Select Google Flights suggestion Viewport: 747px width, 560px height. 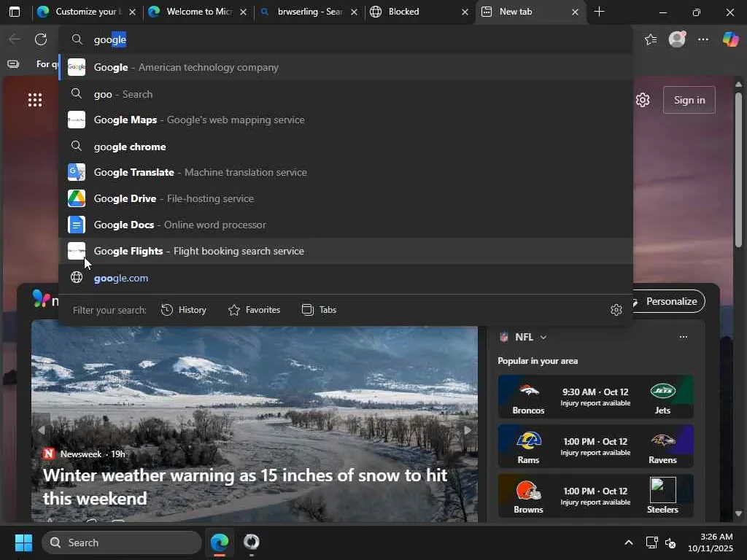point(347,251)
